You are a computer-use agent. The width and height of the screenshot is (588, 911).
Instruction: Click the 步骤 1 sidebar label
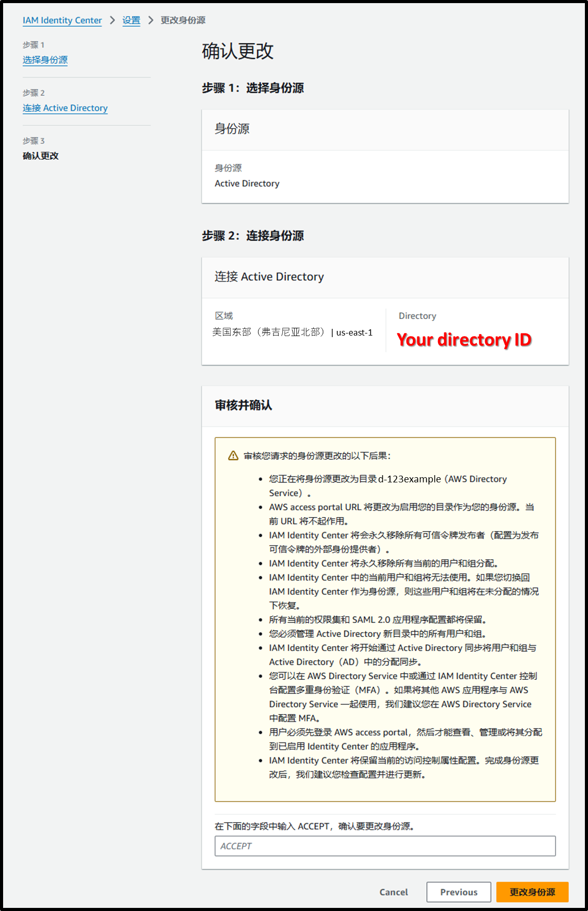point(34,45)
